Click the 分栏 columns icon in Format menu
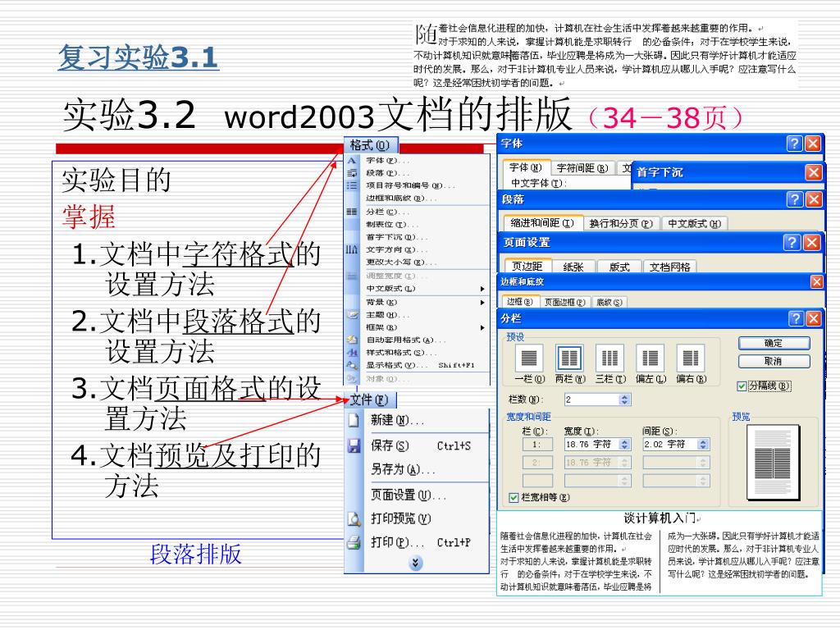 pyautogui.click(x=351, y=212)
